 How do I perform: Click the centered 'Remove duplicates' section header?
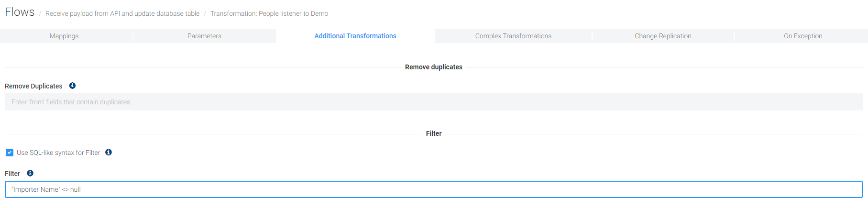click(433, 67)
